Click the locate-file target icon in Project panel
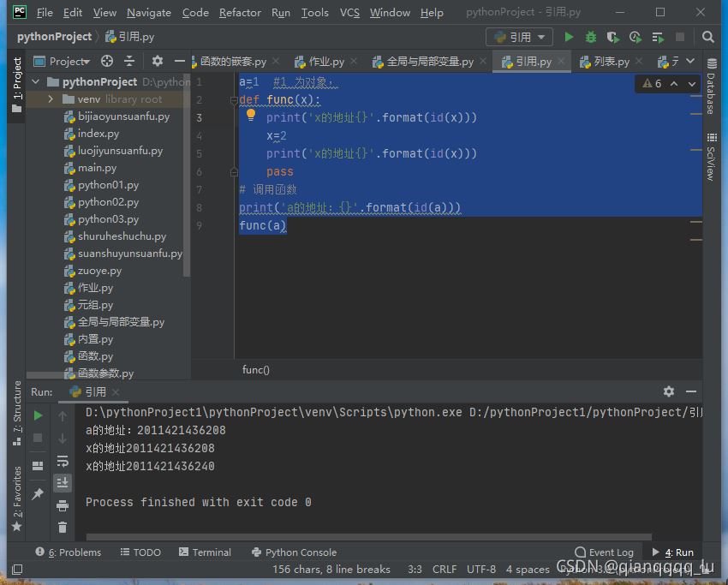This screenshot has height=585, width=728. (x=107, y=61)
